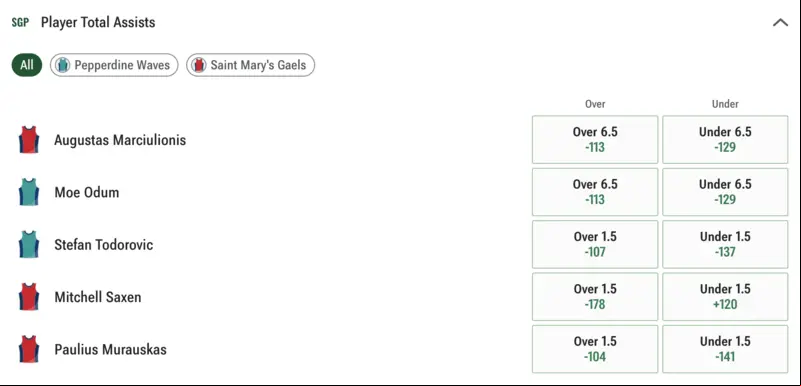This screenshot has width=801, height=386.
Task: Pick Marciulionis Under 6.5 at -129
Action: point(725,139)
